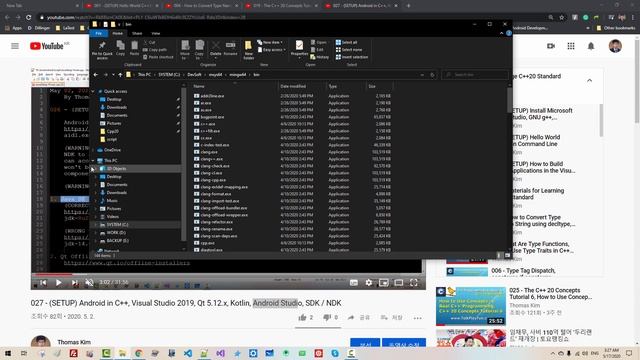Click Cut in the Clipboard group

pos(149,42)
